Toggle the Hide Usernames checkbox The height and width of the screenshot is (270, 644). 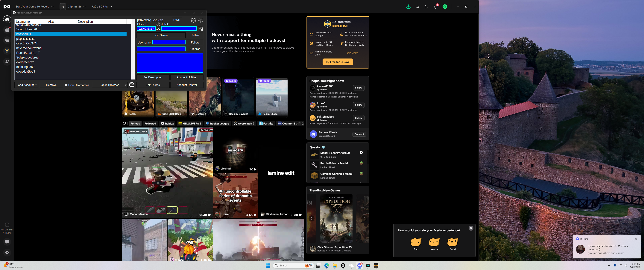[x=66, y=85]
